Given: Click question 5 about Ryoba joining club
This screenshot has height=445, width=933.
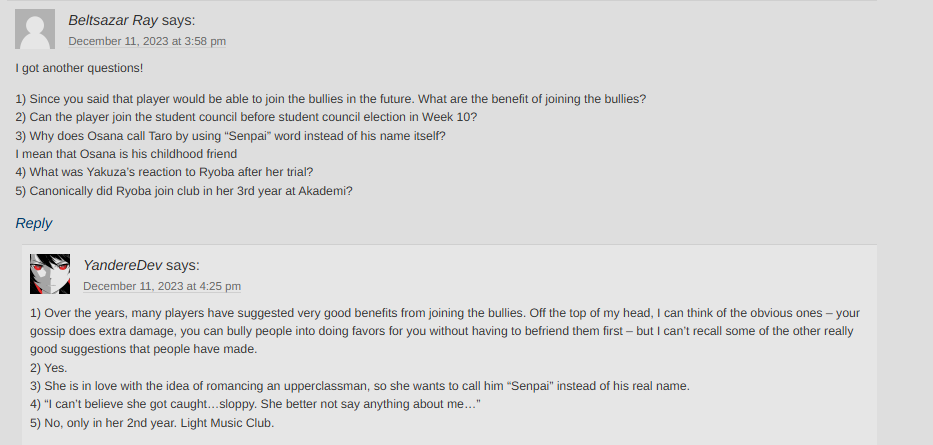Looking at the screenshot, I should coord(184,190).
